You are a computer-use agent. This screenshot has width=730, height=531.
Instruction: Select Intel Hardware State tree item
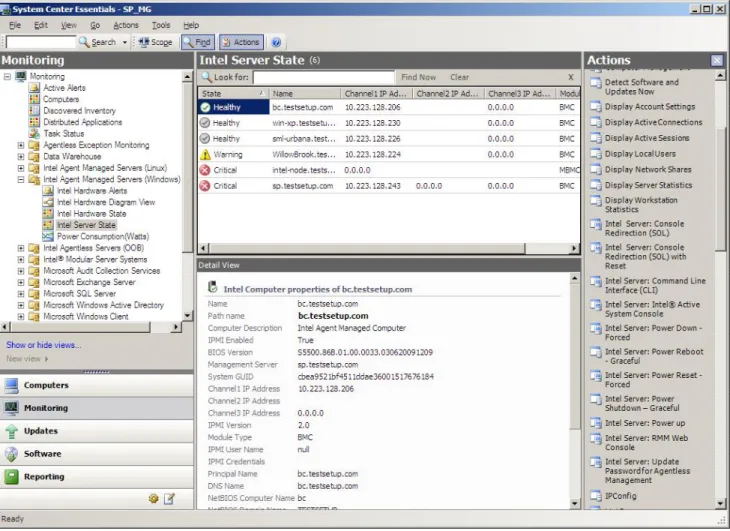click(91, 214)
